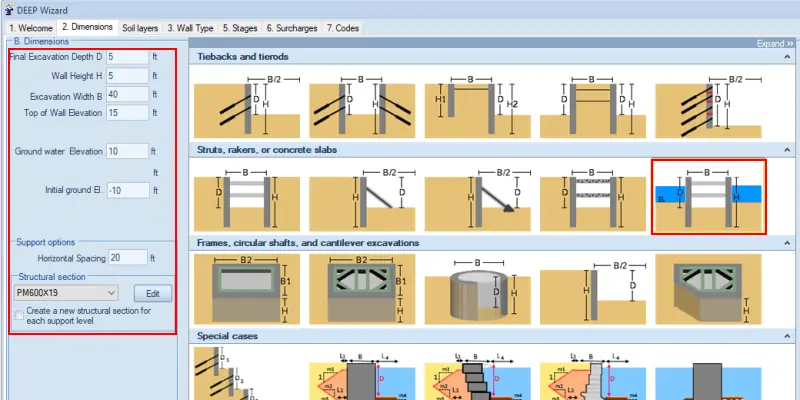The width and height of the screenshot is (800, 400).
Task: Select tapered gravity wall special case
Action: pos(593,375)
